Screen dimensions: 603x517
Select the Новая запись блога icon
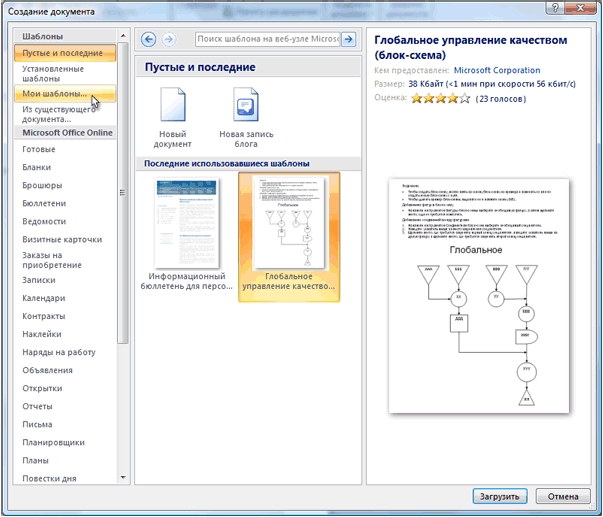click(x=246, y=105)
